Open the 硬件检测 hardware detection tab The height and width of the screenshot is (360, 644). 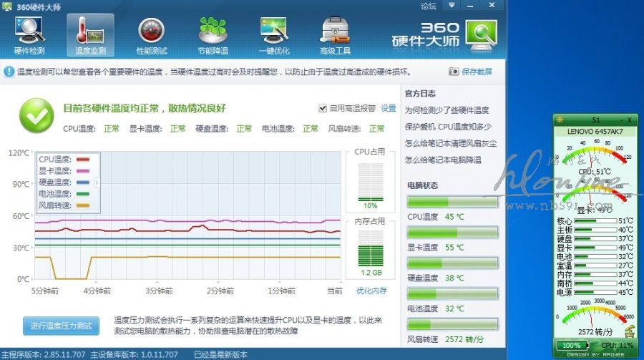29,36
